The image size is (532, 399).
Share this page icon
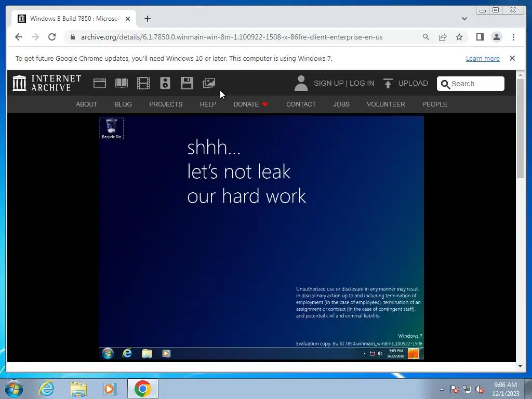[x=443, y=37]
